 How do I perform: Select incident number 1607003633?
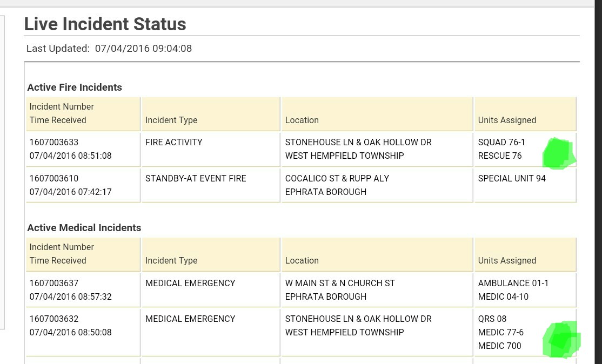click(x=54, y=143)
